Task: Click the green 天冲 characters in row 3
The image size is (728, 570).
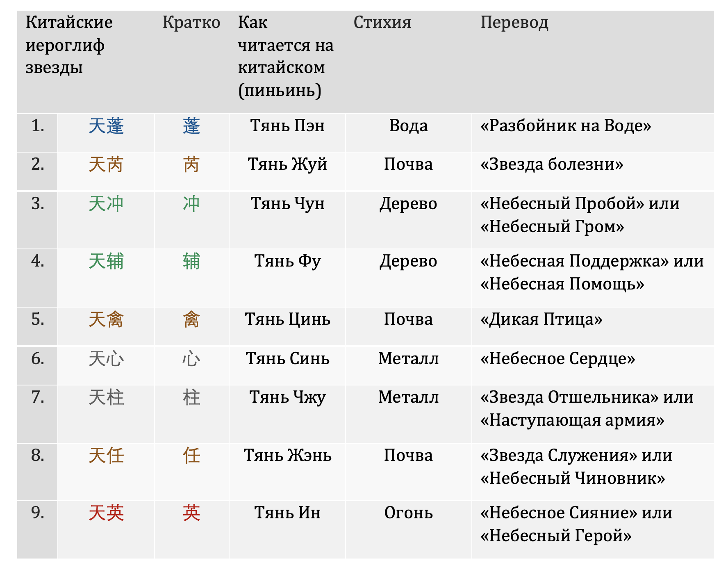Action: tap(106, 204)
